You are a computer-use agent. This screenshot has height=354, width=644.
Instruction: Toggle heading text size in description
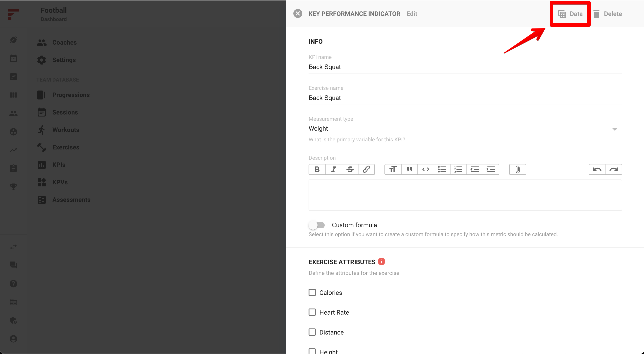coord(393,169)
